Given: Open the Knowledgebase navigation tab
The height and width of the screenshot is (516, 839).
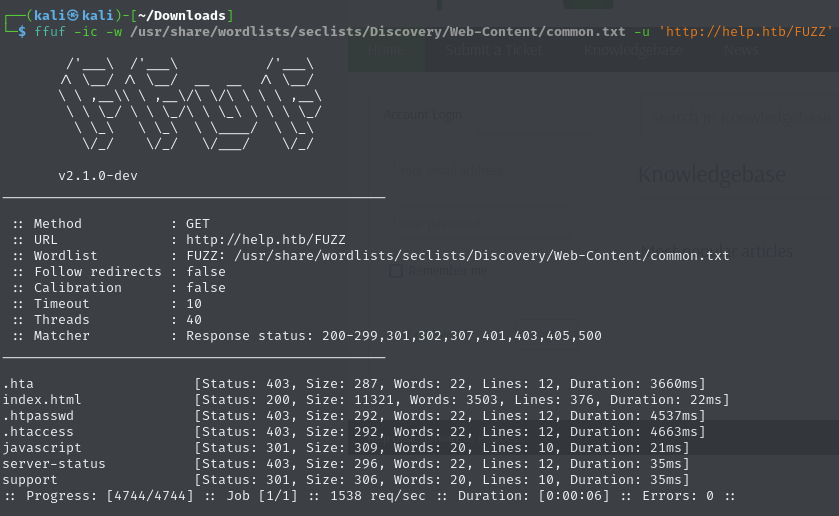Looking at the screenshot, I should [x=633, y=50].
